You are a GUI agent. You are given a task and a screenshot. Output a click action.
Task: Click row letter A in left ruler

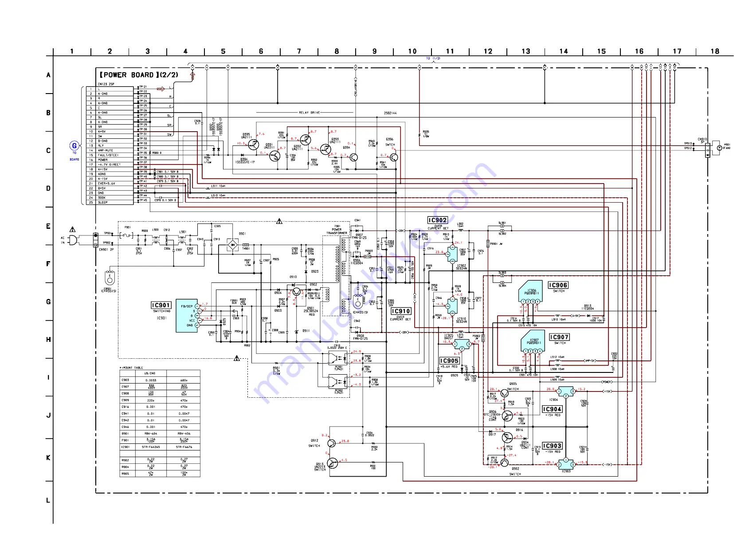pos(48,75)
